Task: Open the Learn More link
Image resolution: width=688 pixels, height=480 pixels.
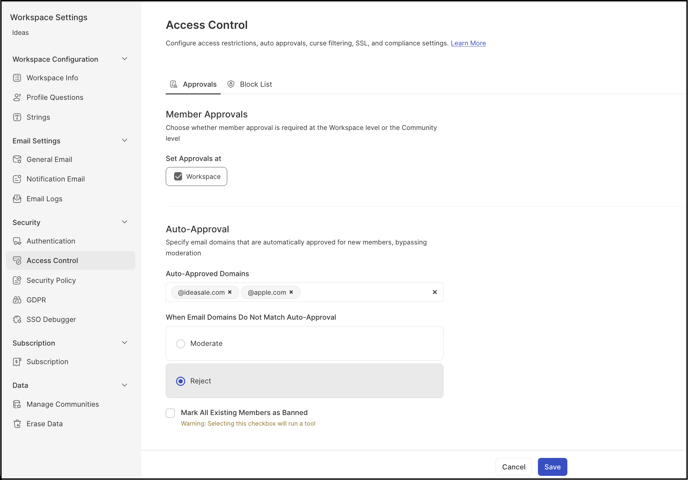Action: coord(468,43)
